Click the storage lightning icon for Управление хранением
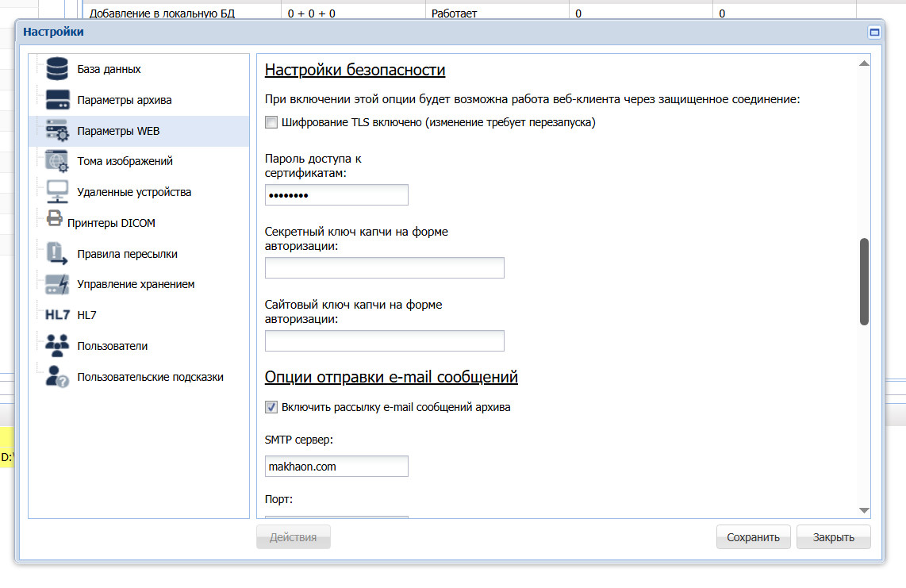Image resolution: width=906 pixels, height=588 pixels. tap(57, 284)
